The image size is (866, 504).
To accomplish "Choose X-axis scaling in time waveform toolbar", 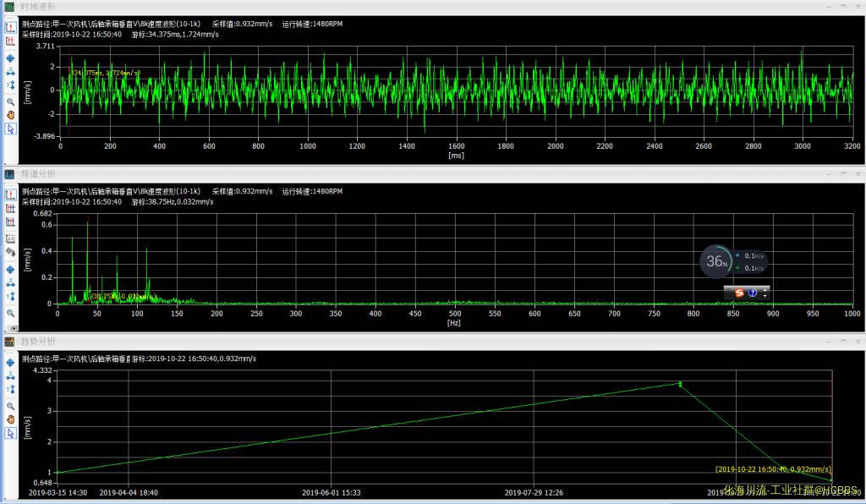I will [10, 72].
